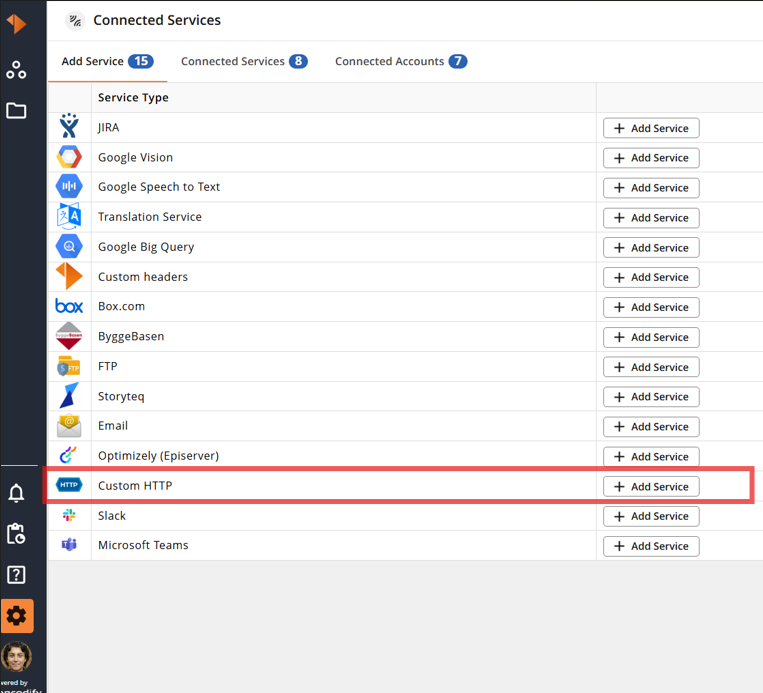Image resolution: width=763 pixels, height=693 pixels.
Task: Add the Microsoft Teams service
Action: pyautogui.click(x=651, y=546)
